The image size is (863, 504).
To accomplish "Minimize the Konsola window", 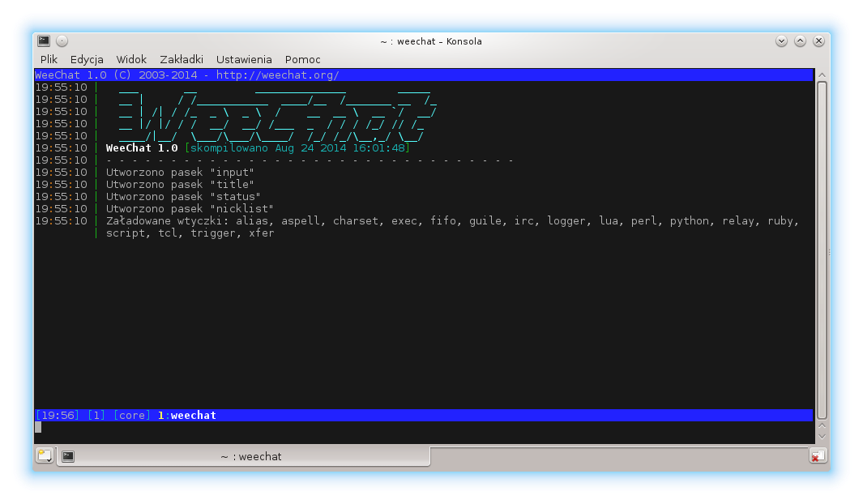I will [x=781, y=41].
